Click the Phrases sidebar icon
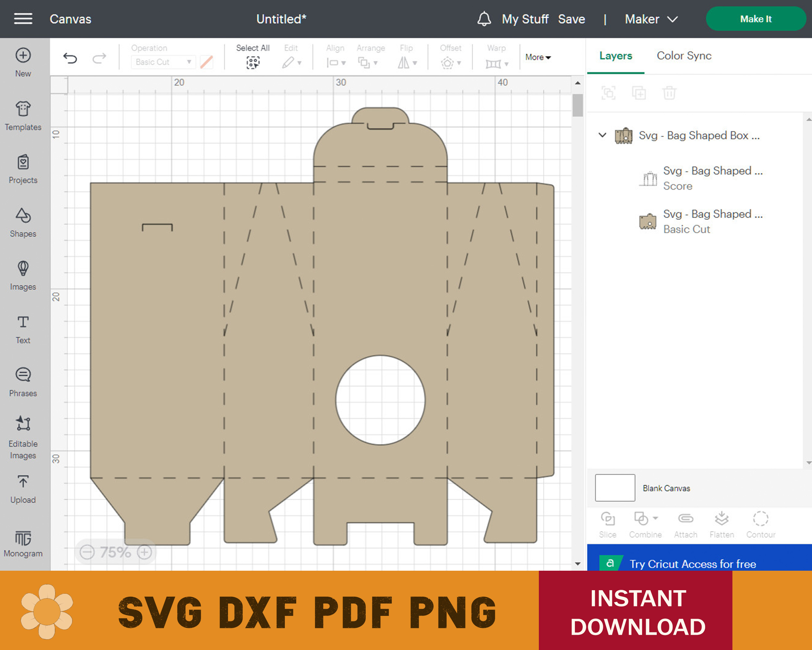 point(23,375)
